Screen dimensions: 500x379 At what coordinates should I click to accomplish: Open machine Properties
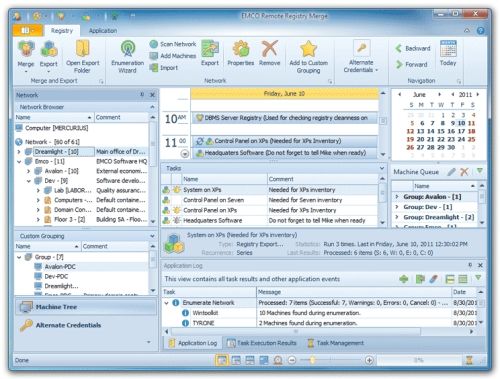pyautogui.click(x=241, y=53)
